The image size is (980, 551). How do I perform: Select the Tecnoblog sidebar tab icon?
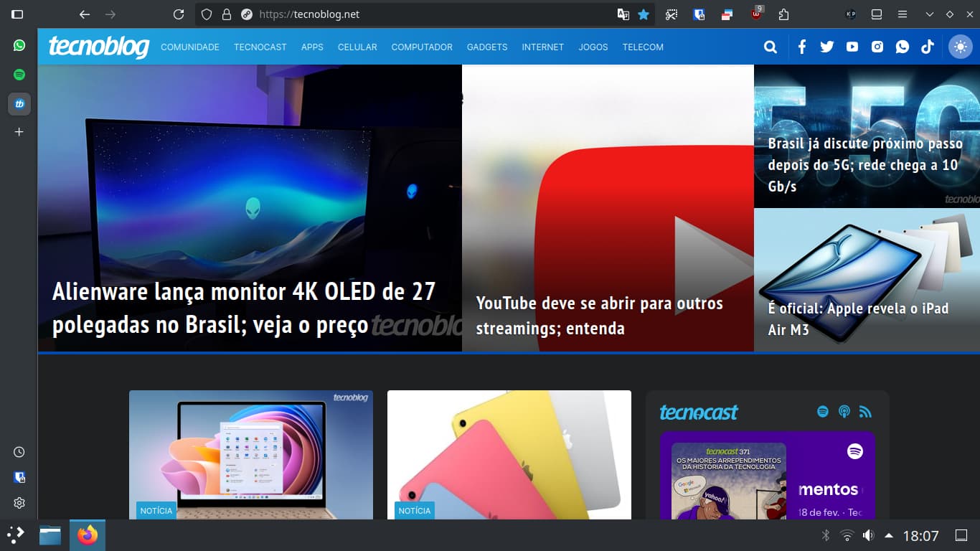click(x=19, y=104)
